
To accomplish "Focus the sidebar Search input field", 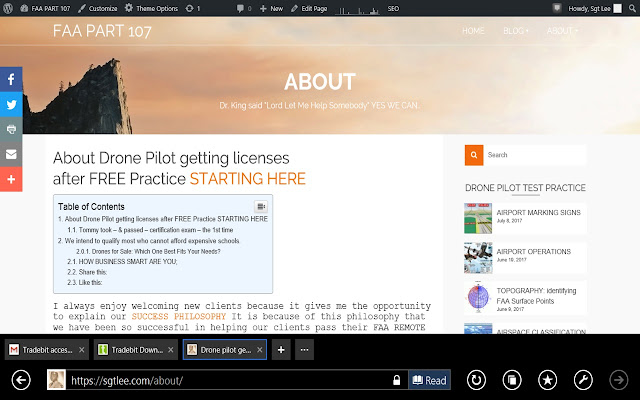I will [535, 155].
